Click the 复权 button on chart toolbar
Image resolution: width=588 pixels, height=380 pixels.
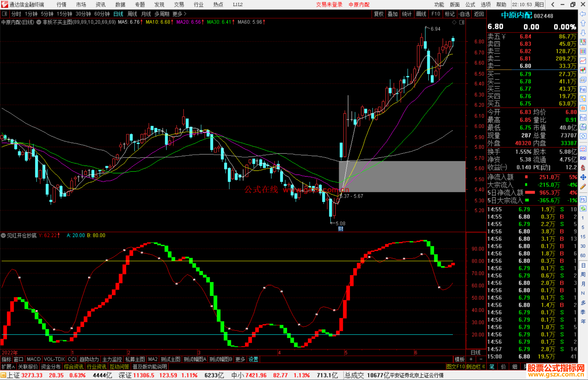(378, 14)
